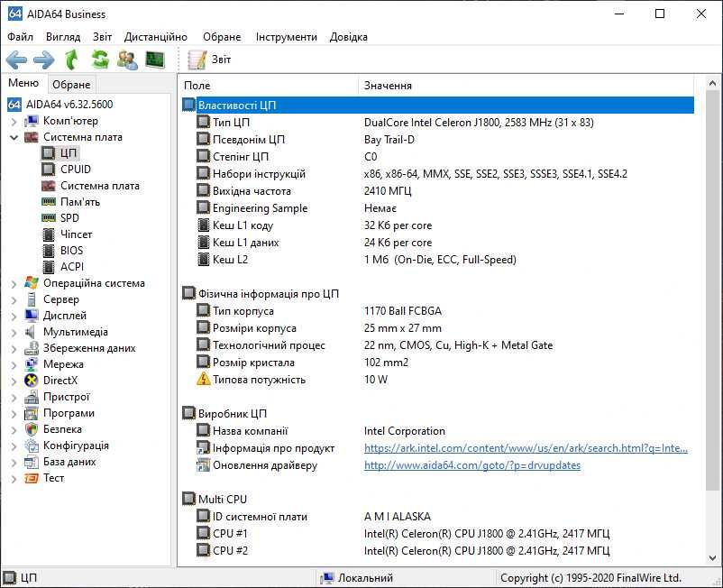Select the Чіпсет chip icon item
This screenshot has width=723, height=588.
tap(49, 234)
